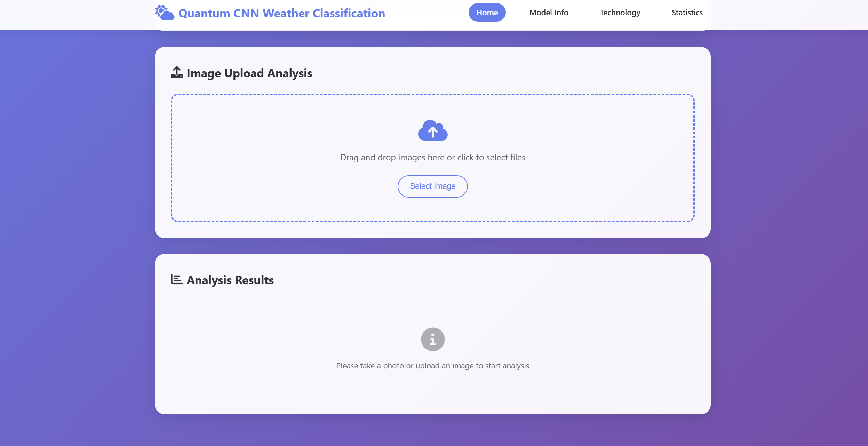This screenshot has height=446, width=868.
Task: Click the sun-cloud weather logo icon
Action: (164, 13)
